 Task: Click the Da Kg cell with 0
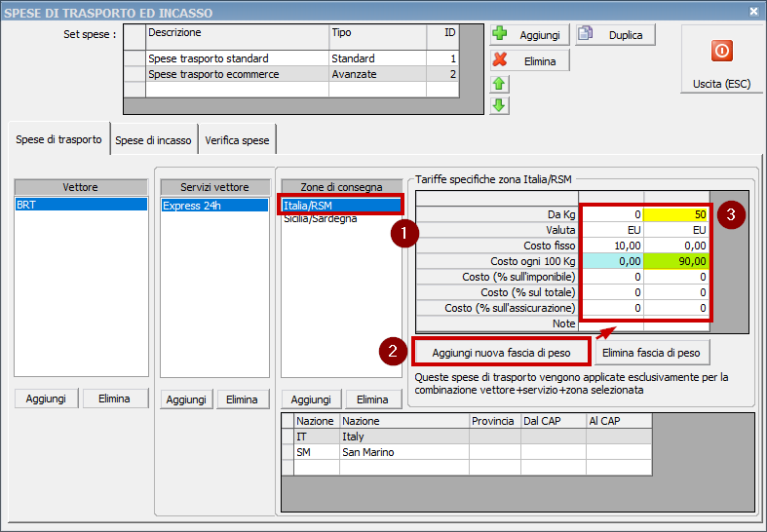pyautogui.click(x=611, y=214)
